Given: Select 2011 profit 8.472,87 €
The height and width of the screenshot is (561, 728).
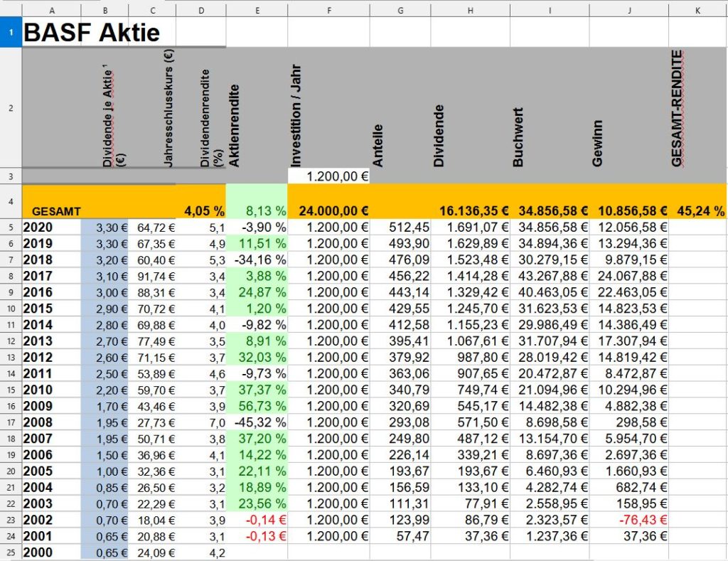Looking at the screenshot, I should tap(629, 373).
